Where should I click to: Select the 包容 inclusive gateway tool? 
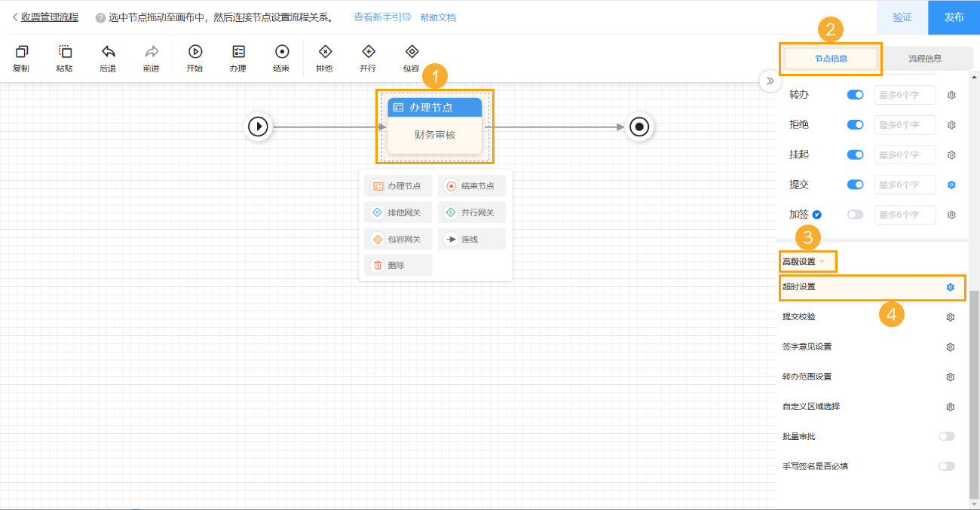412,52
